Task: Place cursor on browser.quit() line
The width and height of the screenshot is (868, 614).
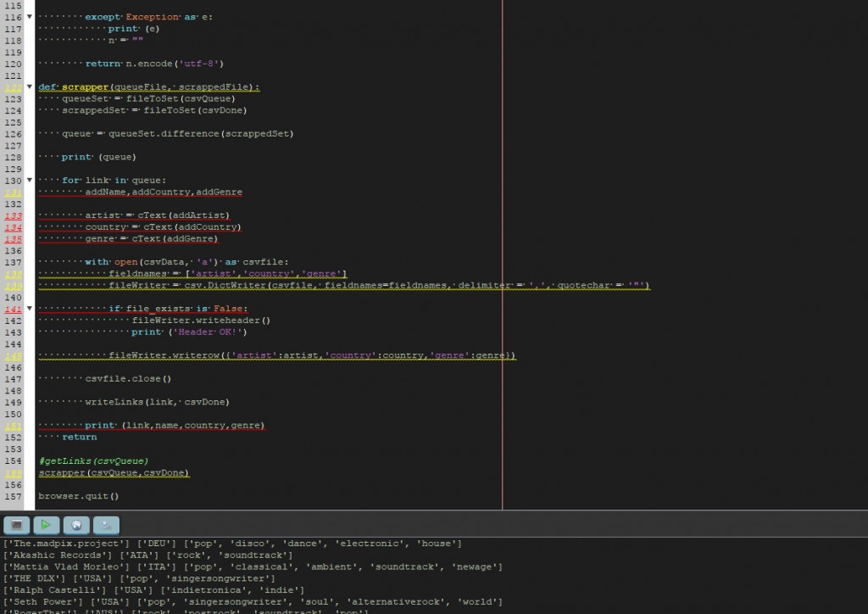Action: 79,496
